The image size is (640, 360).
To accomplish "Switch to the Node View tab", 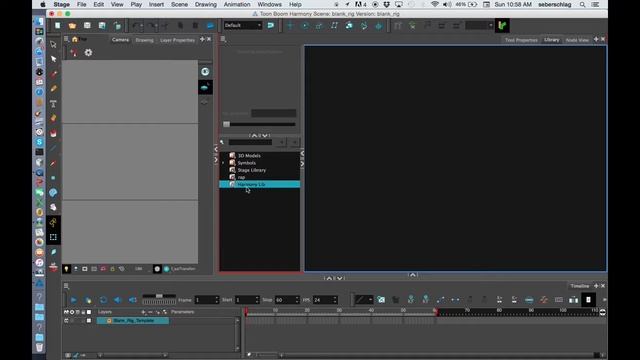I will 577,40.
